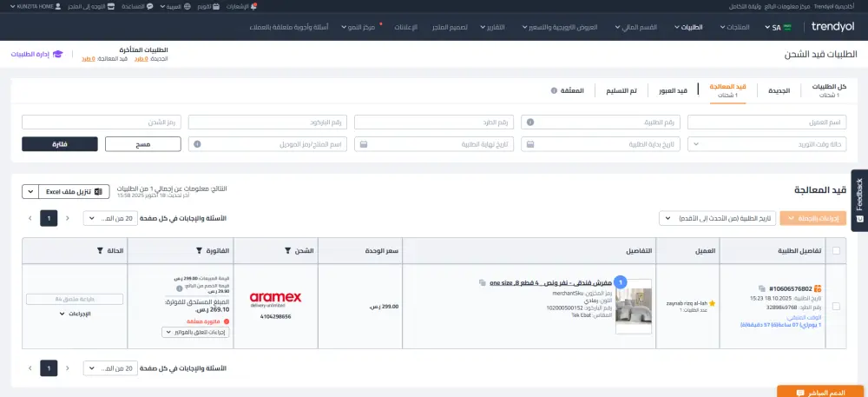Open bulk actions orange dropdown
The height and width of the screenshot is (397, 868).
(x=813, y=218)
